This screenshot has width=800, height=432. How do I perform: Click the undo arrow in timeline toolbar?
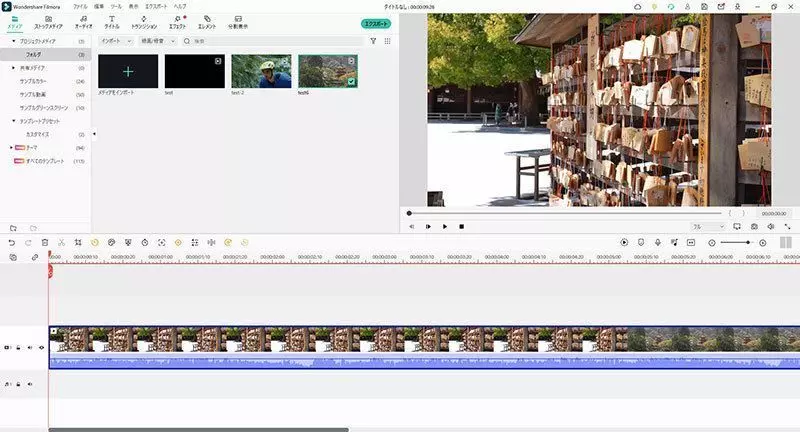point(12,242)
